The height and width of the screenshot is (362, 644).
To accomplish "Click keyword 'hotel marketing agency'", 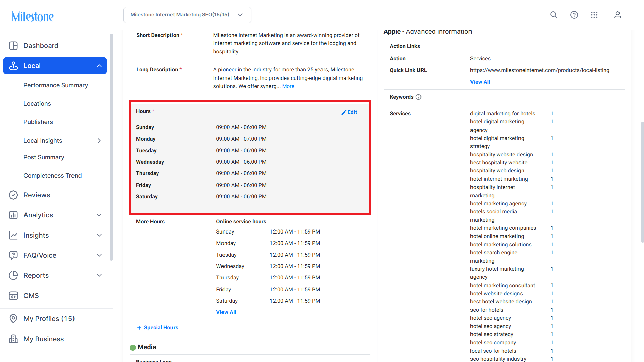I will 498,204.
